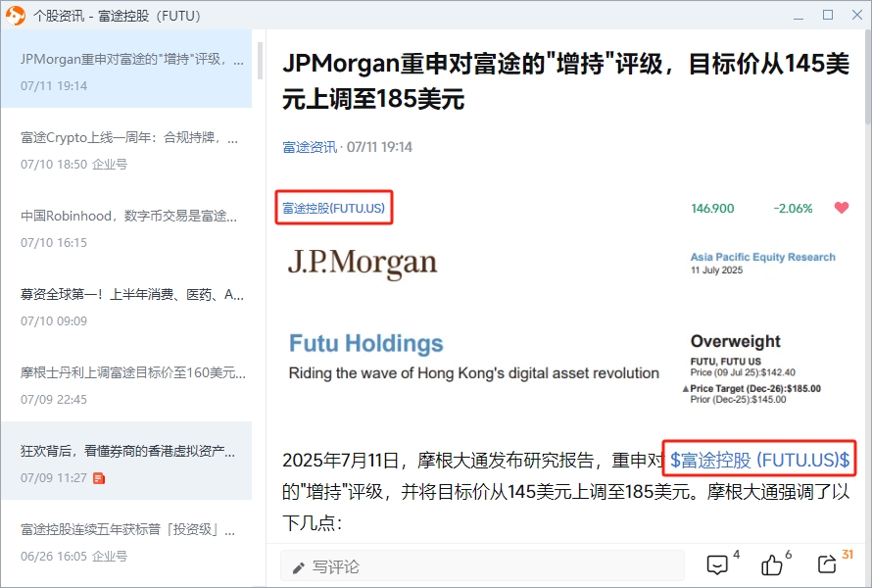Click the 07/10 09:09 timestamp
872x588 pixels.
[x=54, y=321]
